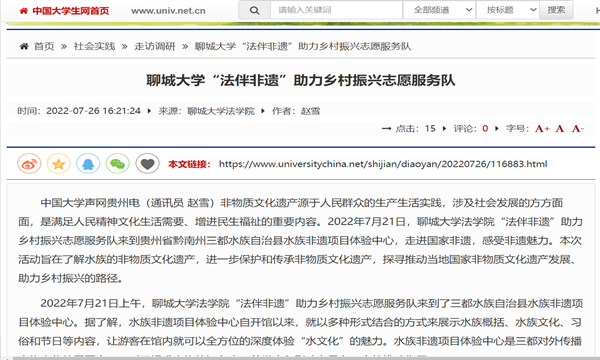Share article to QQ

tap(88, 164)
